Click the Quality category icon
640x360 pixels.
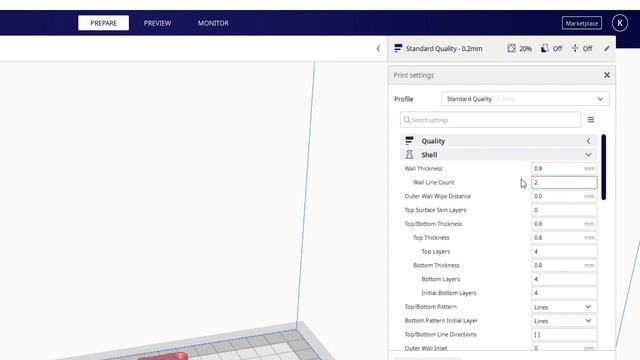pyautogui.click(x=409, y=141)
